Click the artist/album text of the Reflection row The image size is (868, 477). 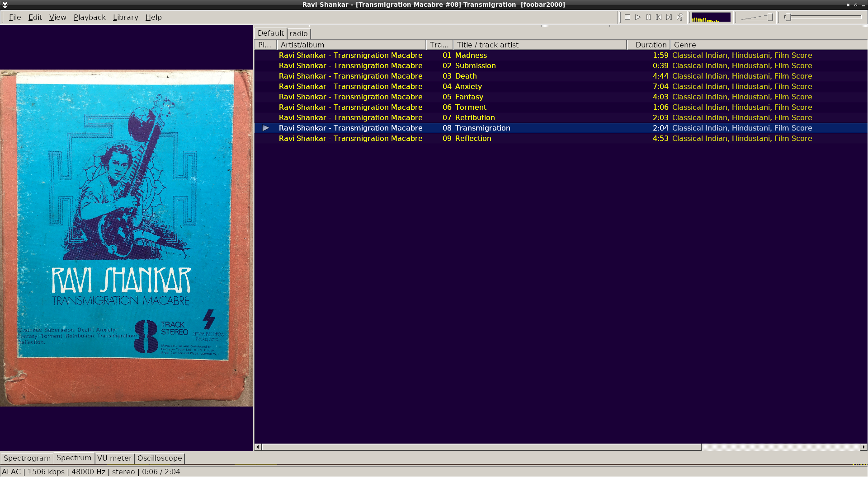click(x=350, y=138)
